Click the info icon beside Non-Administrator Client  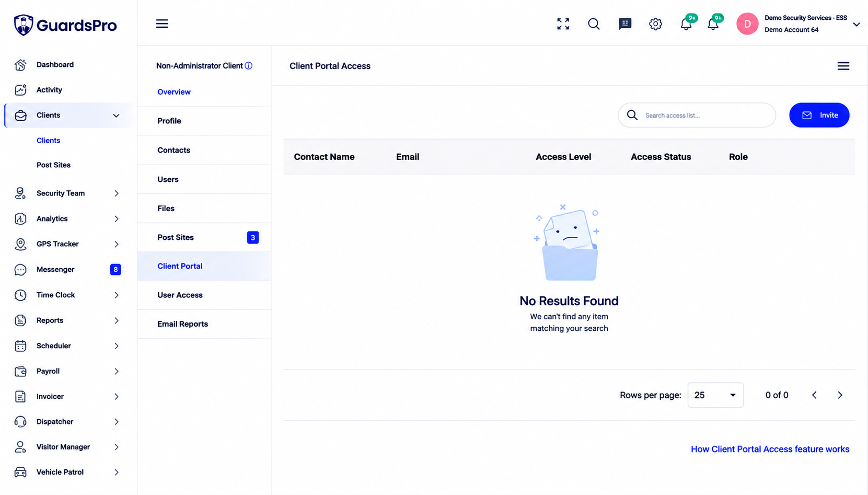click(249, 66)
